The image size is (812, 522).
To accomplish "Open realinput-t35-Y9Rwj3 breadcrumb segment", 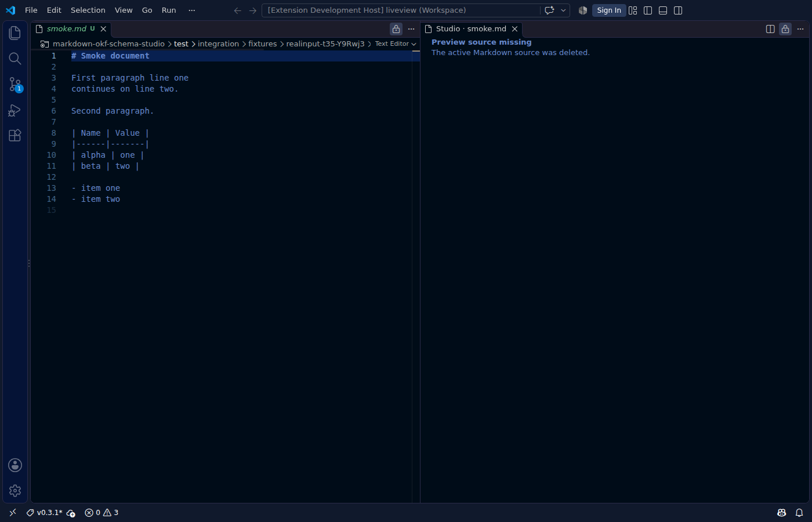I will tap(325, 44).
